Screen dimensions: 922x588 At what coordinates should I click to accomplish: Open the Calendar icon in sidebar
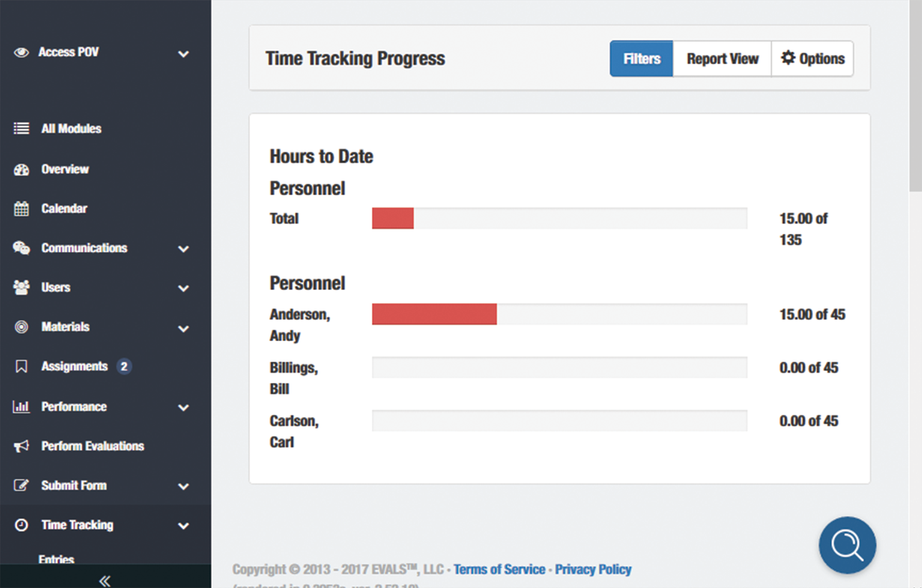tap(21, 209)
